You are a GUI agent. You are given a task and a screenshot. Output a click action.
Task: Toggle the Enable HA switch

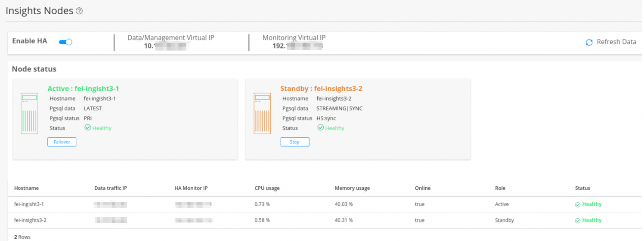[65, 42]
